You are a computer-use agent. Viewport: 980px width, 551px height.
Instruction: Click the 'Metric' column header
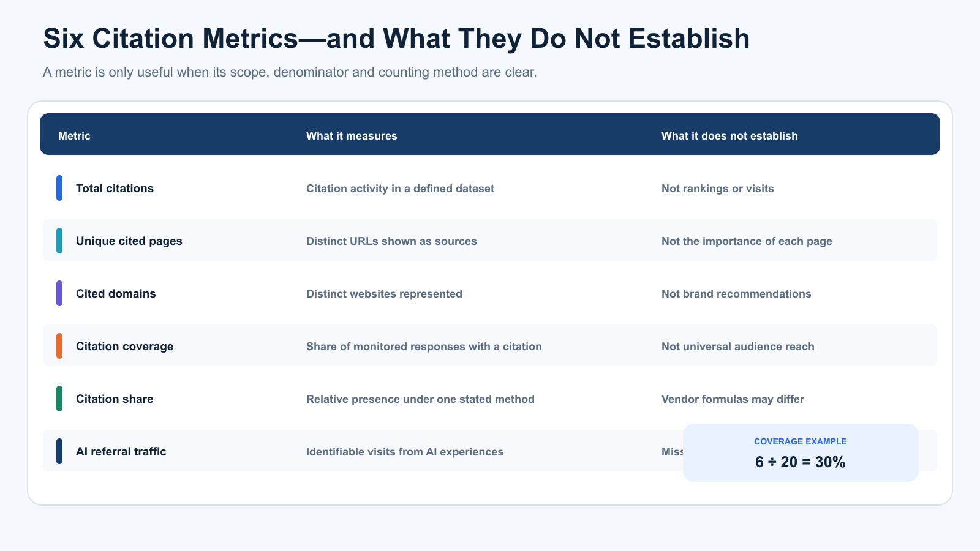[x=74, y=136]
